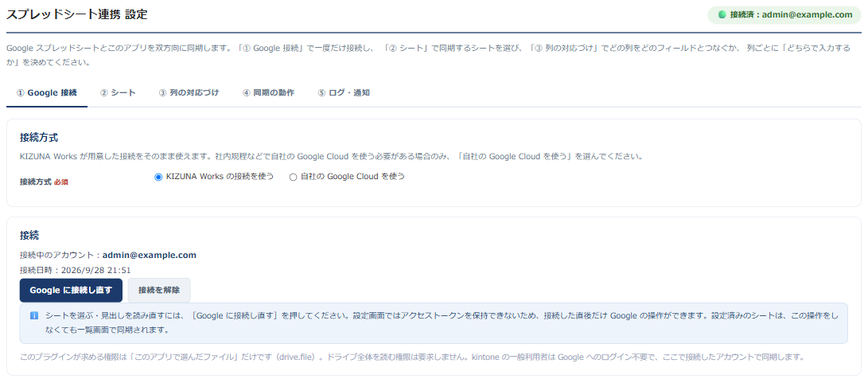Click the '接続日時：2026/9/28 21:51' line
868x383 pixels.
pyautogui.click(x=76, y=271)
